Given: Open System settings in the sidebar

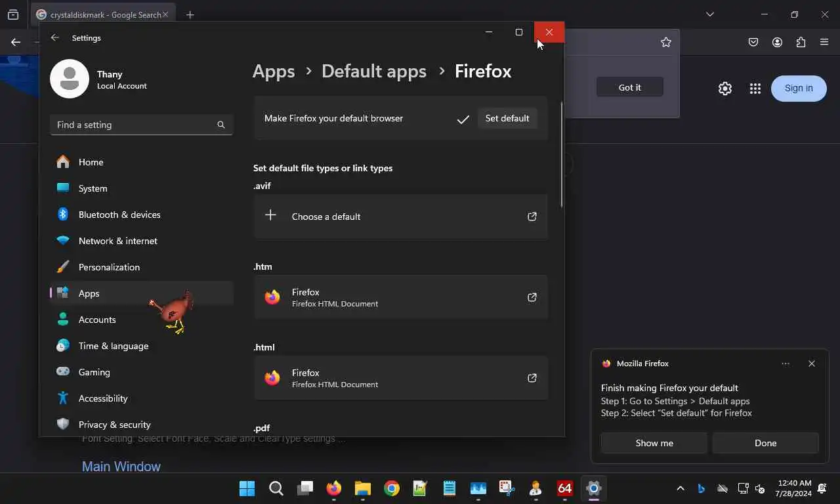Looking at the screenshot, I should point(141,188).
